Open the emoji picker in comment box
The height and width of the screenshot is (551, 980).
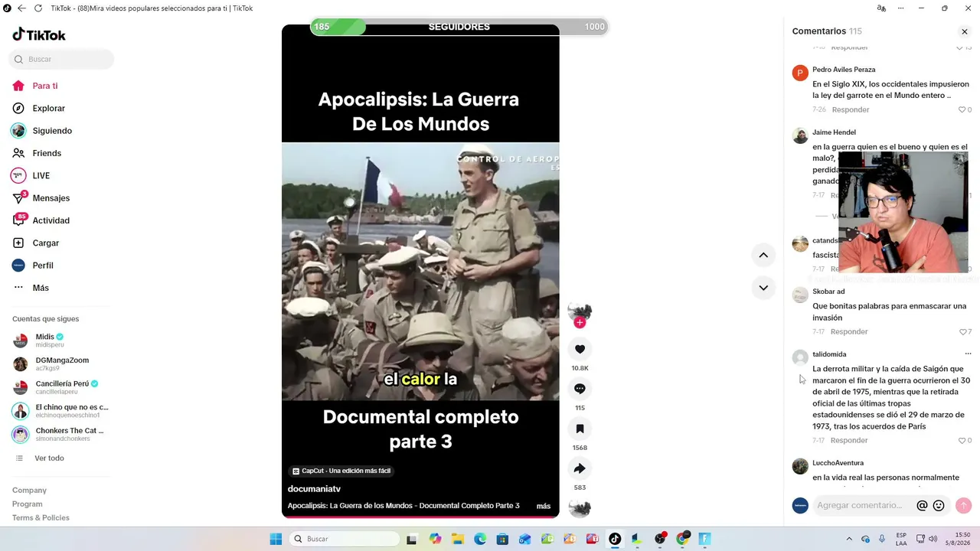(x=939, y=506)
